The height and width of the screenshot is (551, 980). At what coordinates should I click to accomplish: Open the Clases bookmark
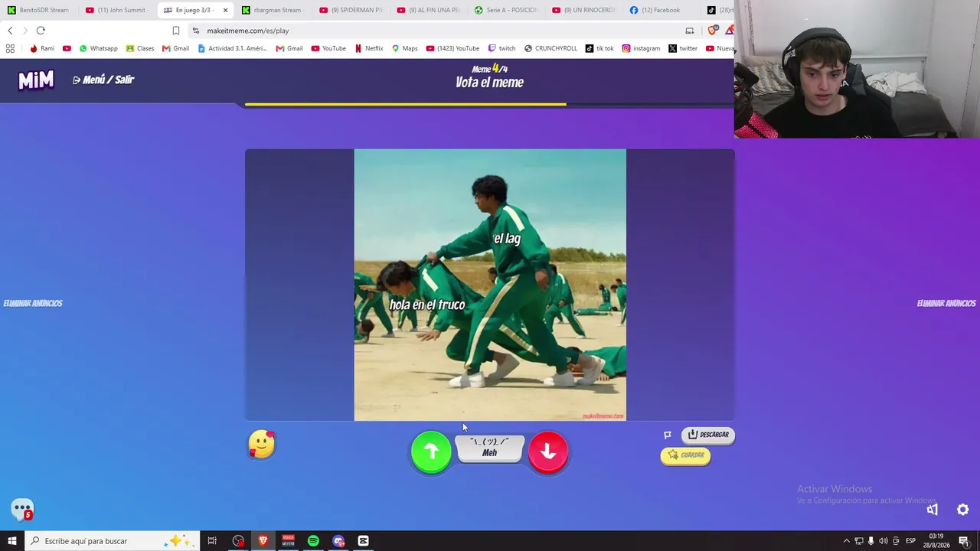(x=140, y=48)
